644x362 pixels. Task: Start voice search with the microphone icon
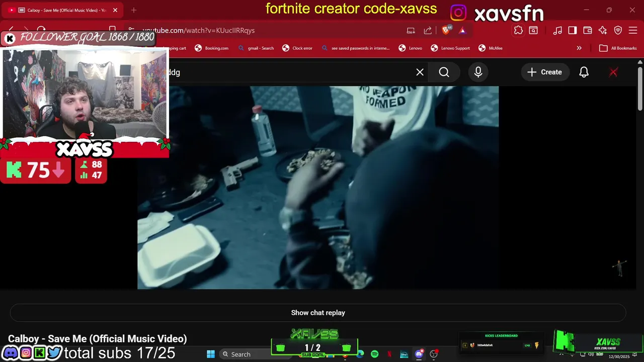pyautogui.click(x=478, y=72)
